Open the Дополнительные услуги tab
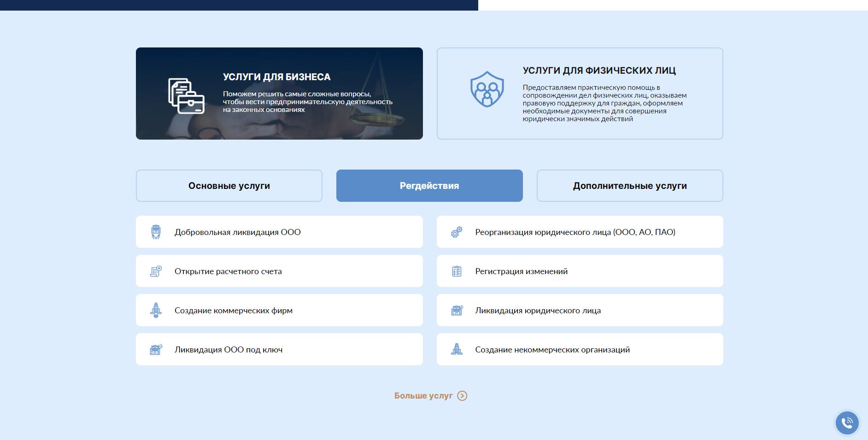Viewport: 868px width, 440px height. (x=630, y=186)
